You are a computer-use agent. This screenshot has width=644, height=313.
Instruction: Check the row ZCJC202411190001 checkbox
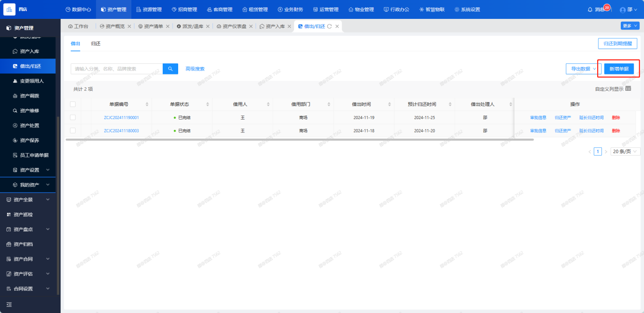[73, 117]
